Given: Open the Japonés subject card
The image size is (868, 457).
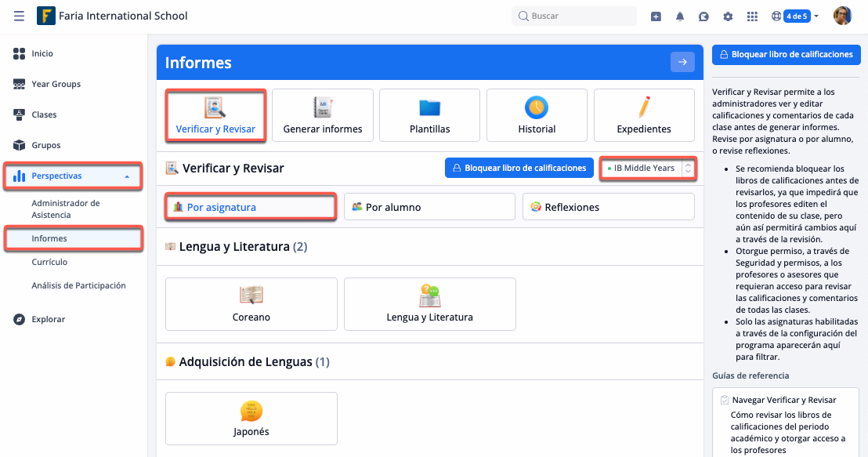Looking at the screenshot, I should coord(251,419).
